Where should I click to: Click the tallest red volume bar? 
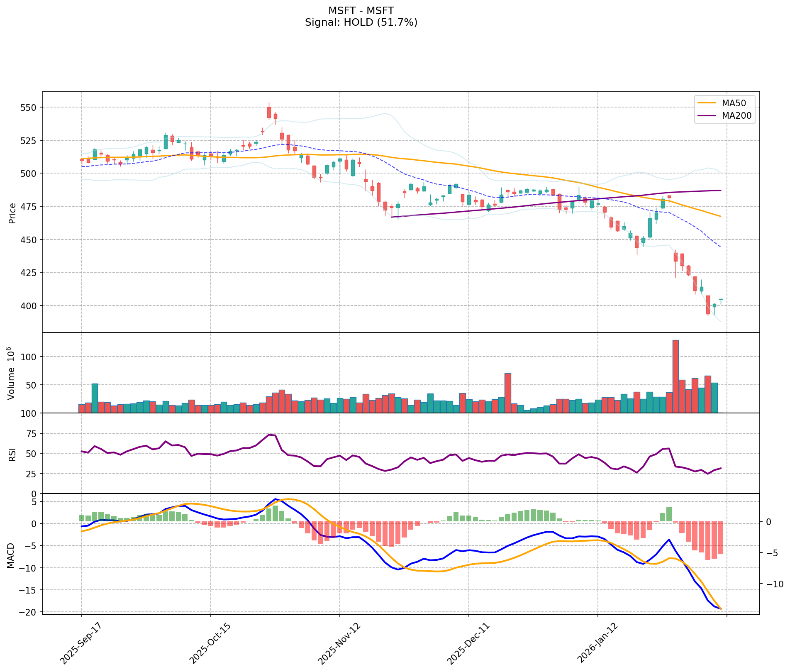point(675,376)
